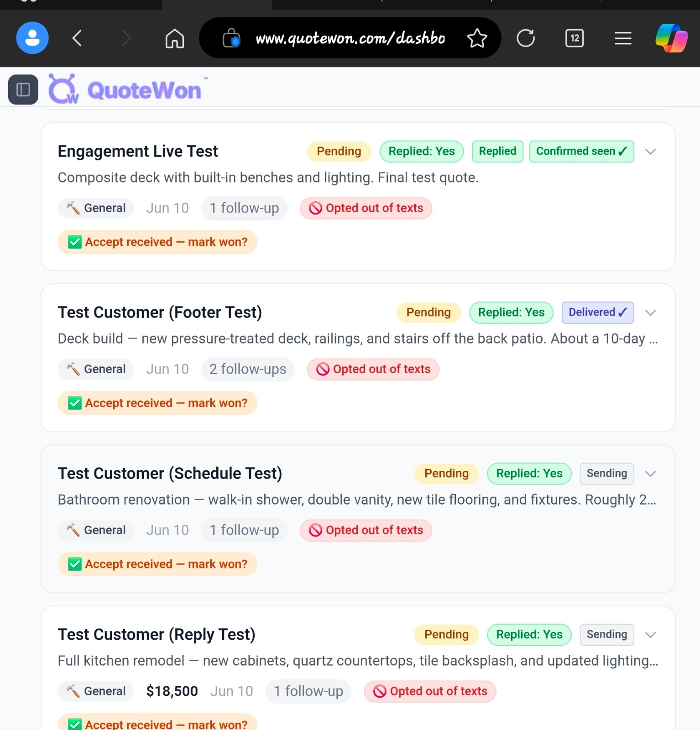The image size is (700, 730).
Task: Click the Pending badge on Reply Test
Action: pos(446,635)
